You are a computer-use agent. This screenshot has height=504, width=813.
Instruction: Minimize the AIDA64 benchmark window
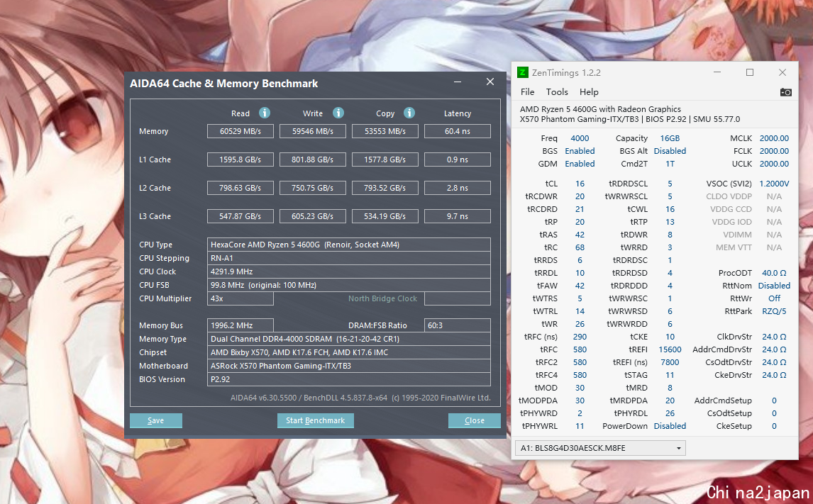click(x=458, y=82)
